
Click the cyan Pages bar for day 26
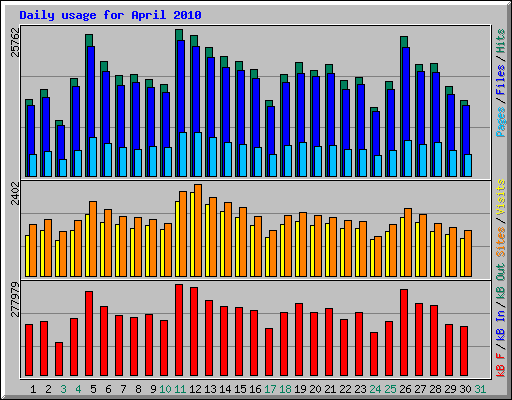click(x=408, y=158)
